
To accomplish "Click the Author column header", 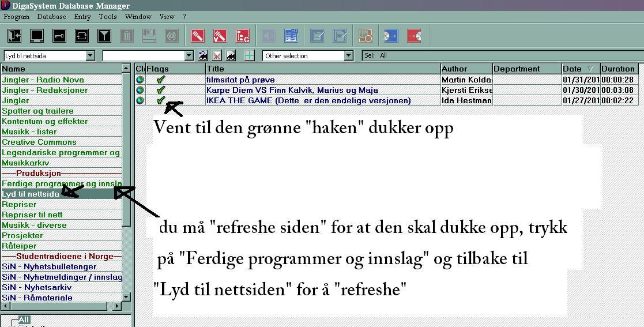I will point(466,69).
